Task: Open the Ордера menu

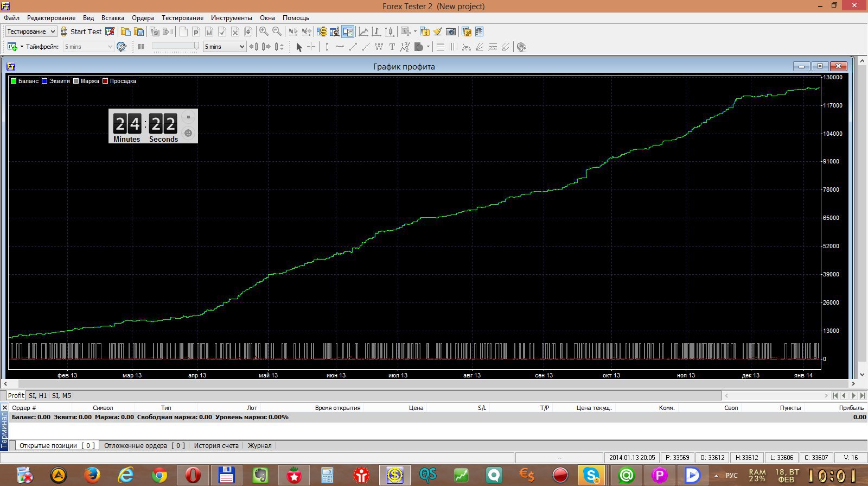Action: click(143, 18)
